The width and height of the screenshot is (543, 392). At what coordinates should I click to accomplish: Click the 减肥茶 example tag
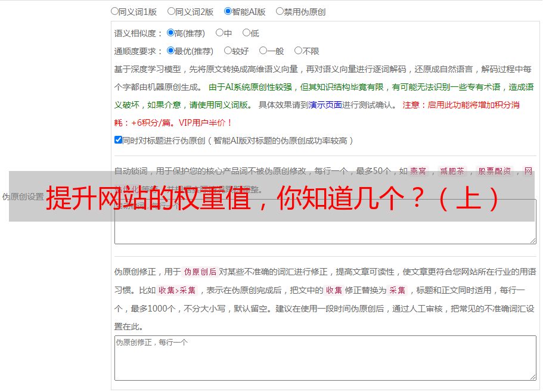click(452, 171)
